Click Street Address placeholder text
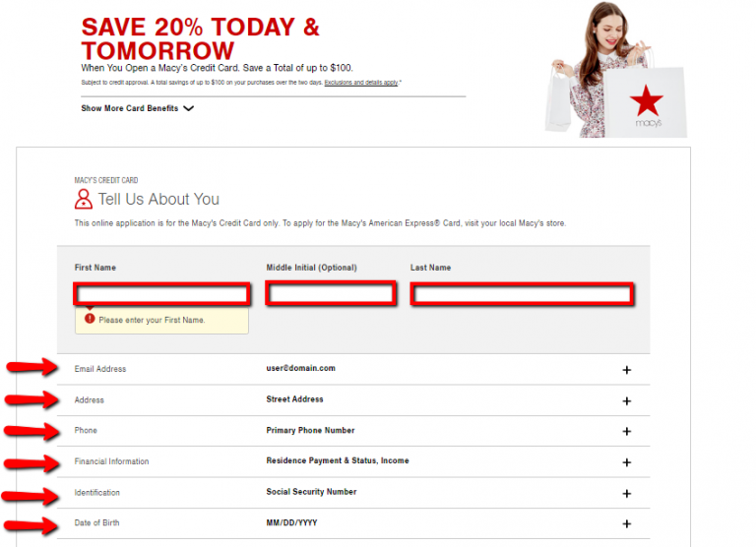756x547 pixels. (x=294, y=399)
